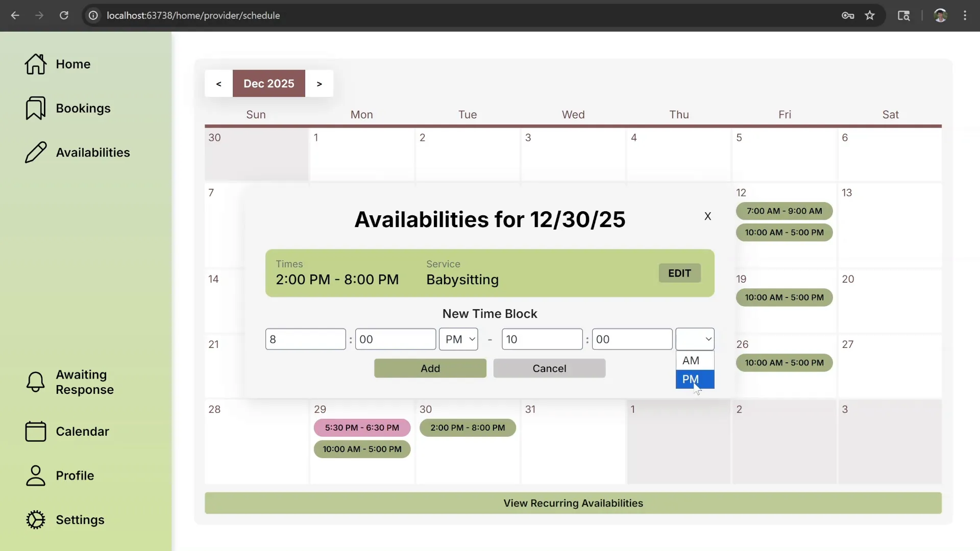Focus the end minutes field
The height and width of the screenshot is (551, 980).
pyautogui.click(x=632, y=339)
